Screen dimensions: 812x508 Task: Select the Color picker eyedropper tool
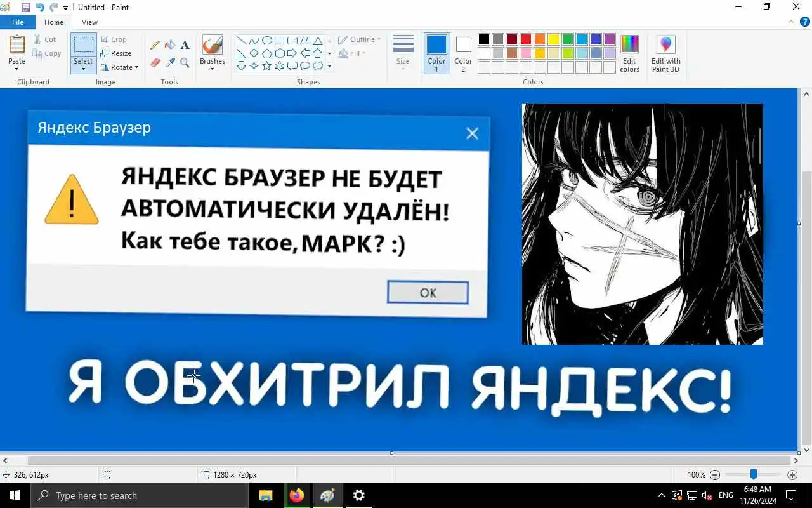tap(170, 62)
